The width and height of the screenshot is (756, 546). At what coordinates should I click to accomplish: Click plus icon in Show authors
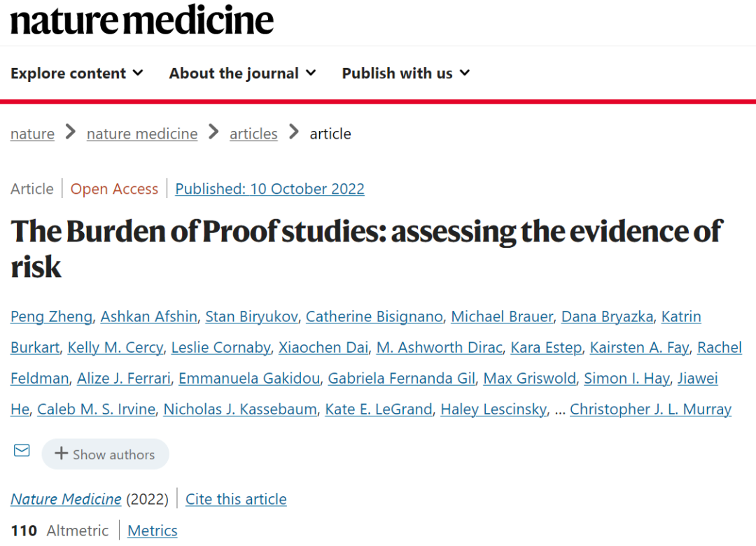point(61,454)
